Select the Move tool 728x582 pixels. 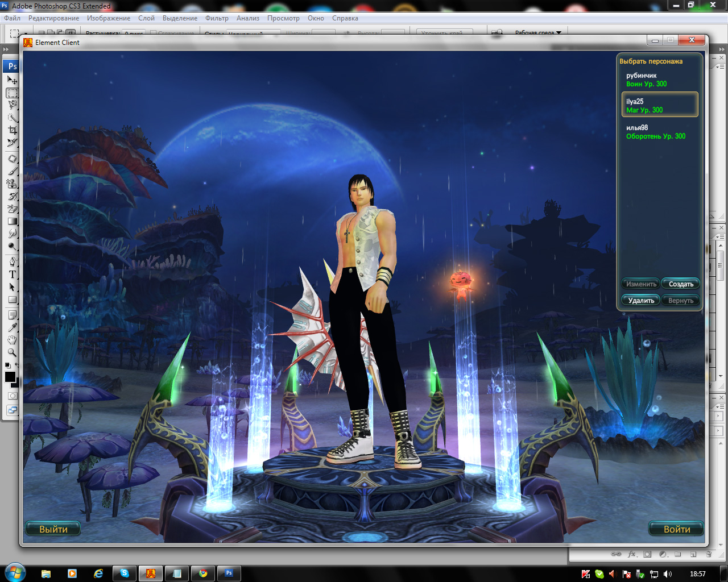point(12,80)
